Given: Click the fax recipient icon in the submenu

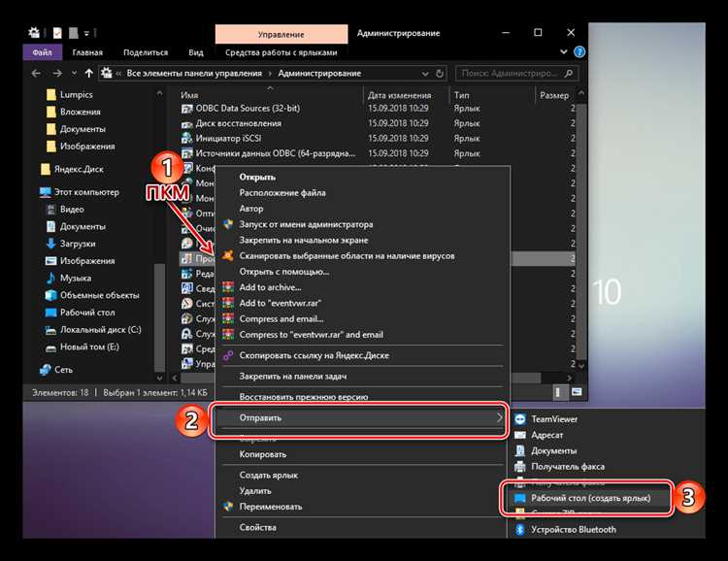Looking at the screenshot, I should (x=520, y=467).
